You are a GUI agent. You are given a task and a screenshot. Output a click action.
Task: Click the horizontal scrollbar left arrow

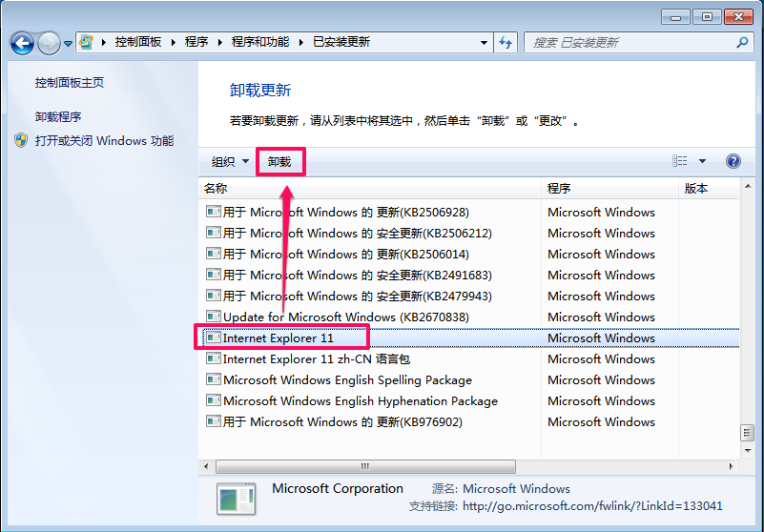tap(206, 467)
